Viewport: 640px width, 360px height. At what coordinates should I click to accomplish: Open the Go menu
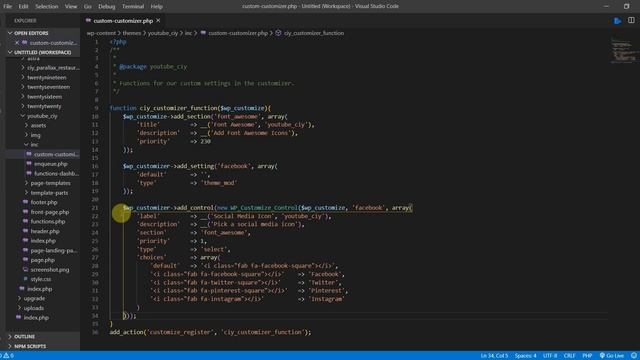(87, 7)
